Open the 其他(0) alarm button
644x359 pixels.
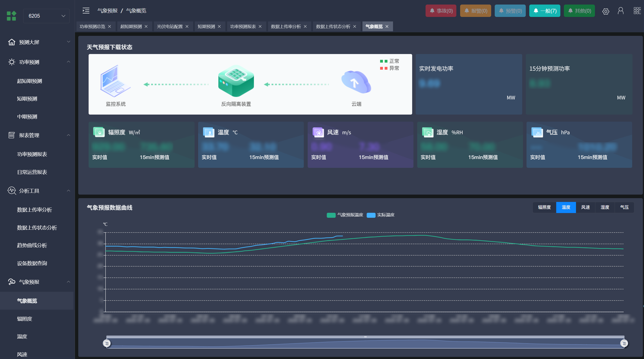pyautogui.click(x=579, y=11)
